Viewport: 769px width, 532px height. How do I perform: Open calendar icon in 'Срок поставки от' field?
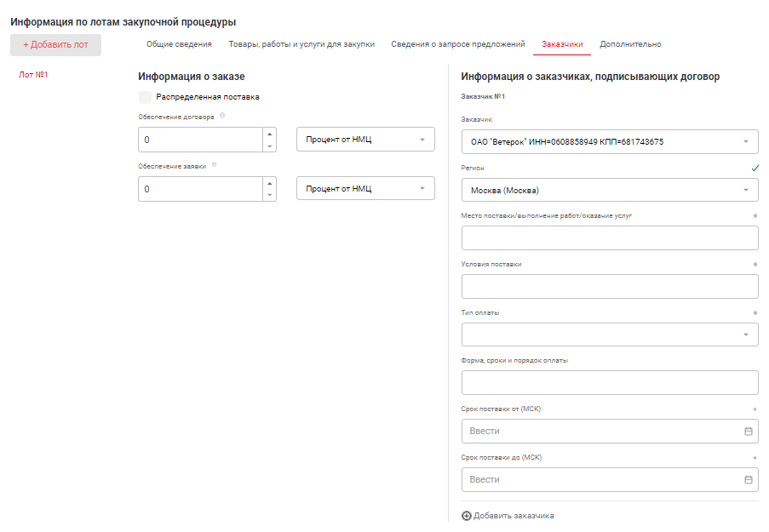(748, 432)
